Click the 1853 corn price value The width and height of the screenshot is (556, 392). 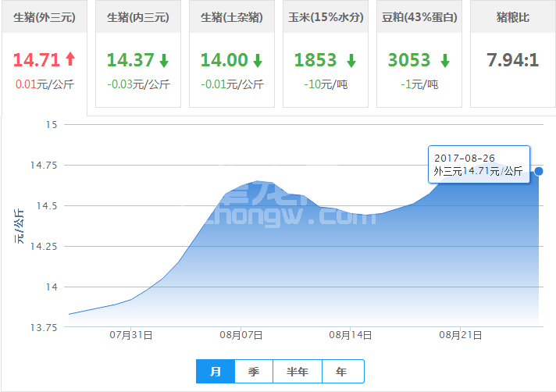tap(315, 60)
